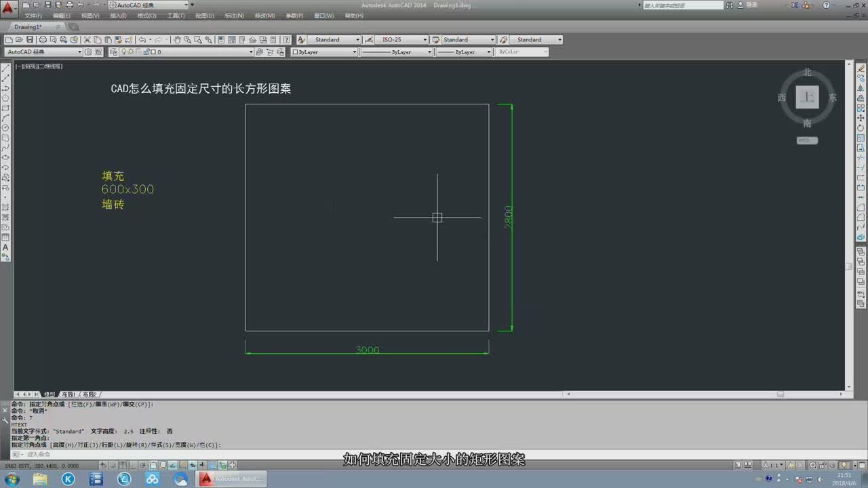The image size is (868, 488).
Task: Toggle Dynamic Input in status bar
Action: point(193,465)
